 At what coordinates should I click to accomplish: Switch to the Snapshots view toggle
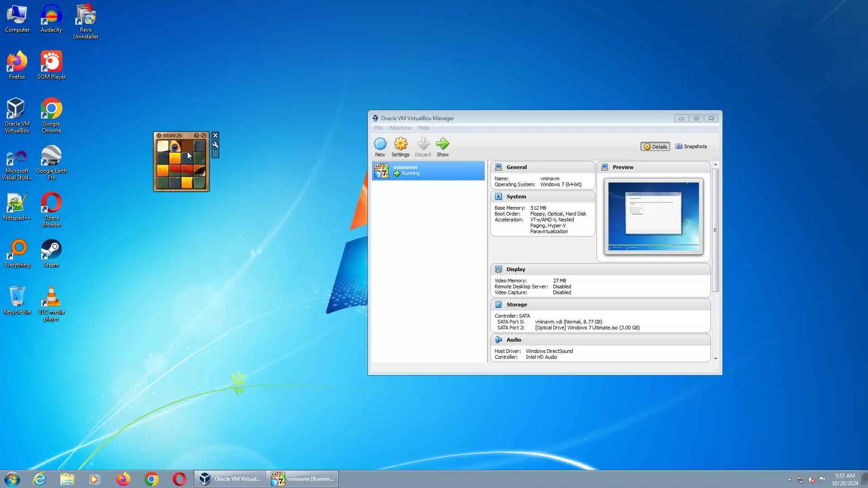pos(691,146)
